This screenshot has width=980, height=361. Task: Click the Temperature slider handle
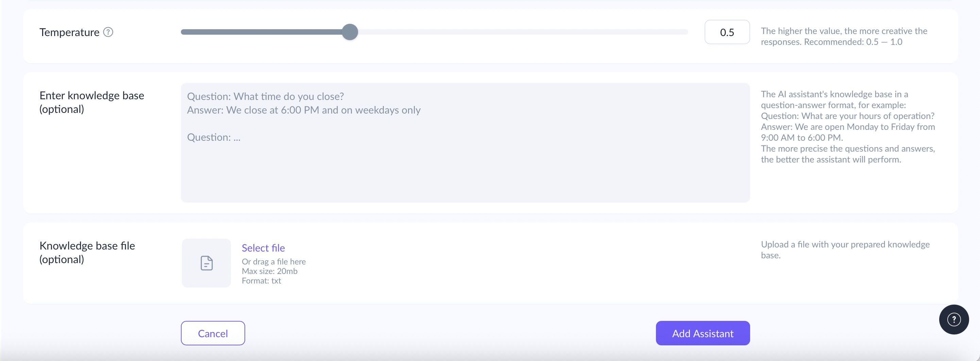350,32
